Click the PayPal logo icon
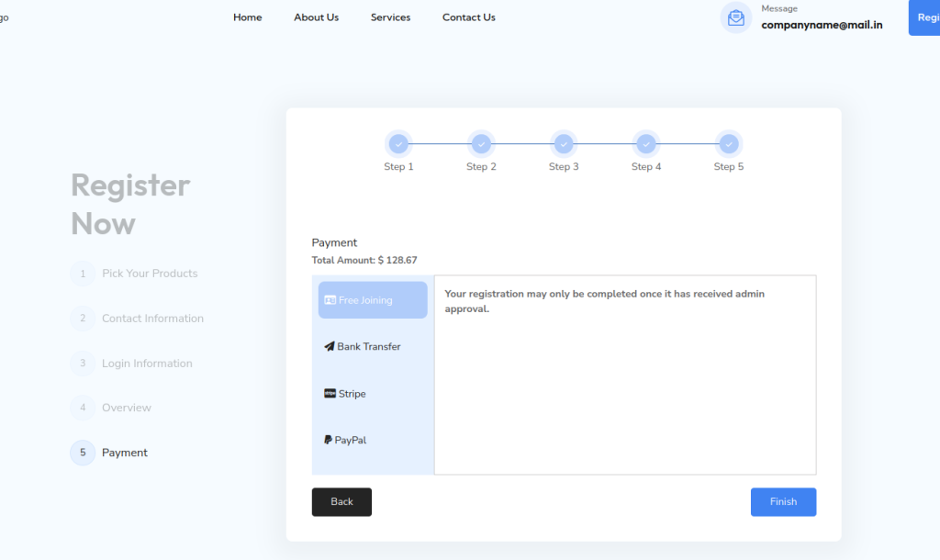Screen dimensions: 940x560 [328, 440]
